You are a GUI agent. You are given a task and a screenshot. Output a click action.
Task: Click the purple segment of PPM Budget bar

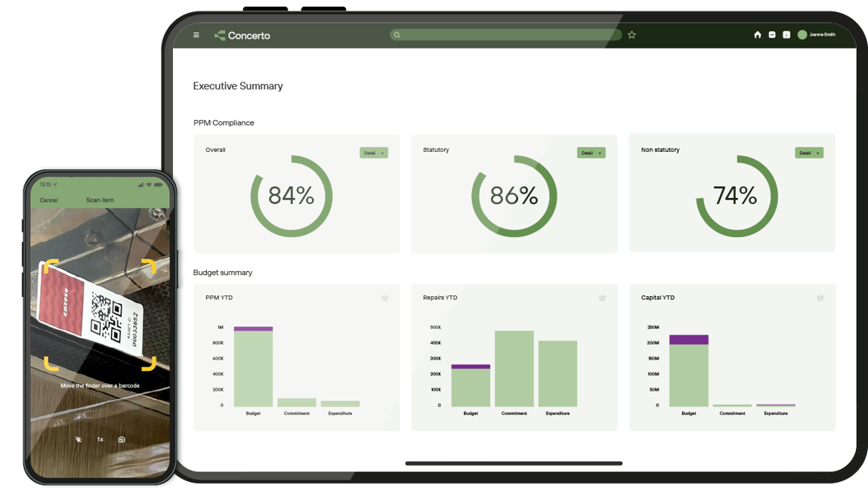(x=253, y=329)
